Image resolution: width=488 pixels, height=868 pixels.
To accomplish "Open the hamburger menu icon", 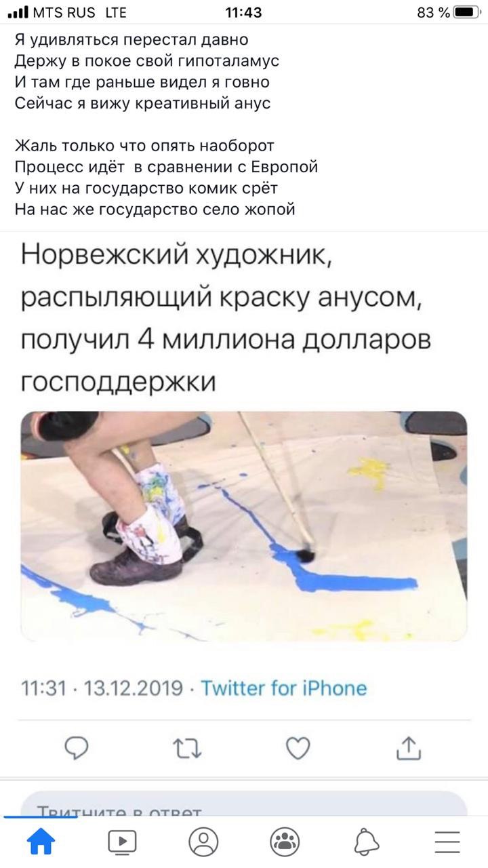I will pyautogui.click(x=447, y=842).
